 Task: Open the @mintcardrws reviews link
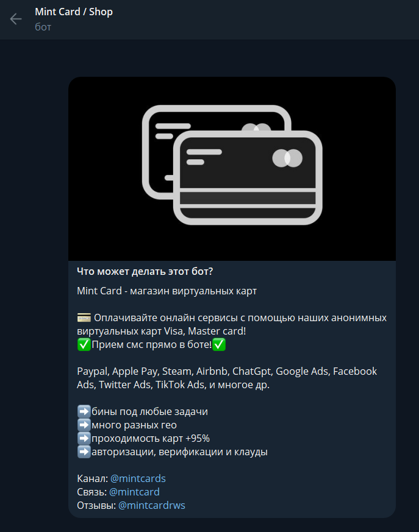pyautogui.click(x=152, y=505)
